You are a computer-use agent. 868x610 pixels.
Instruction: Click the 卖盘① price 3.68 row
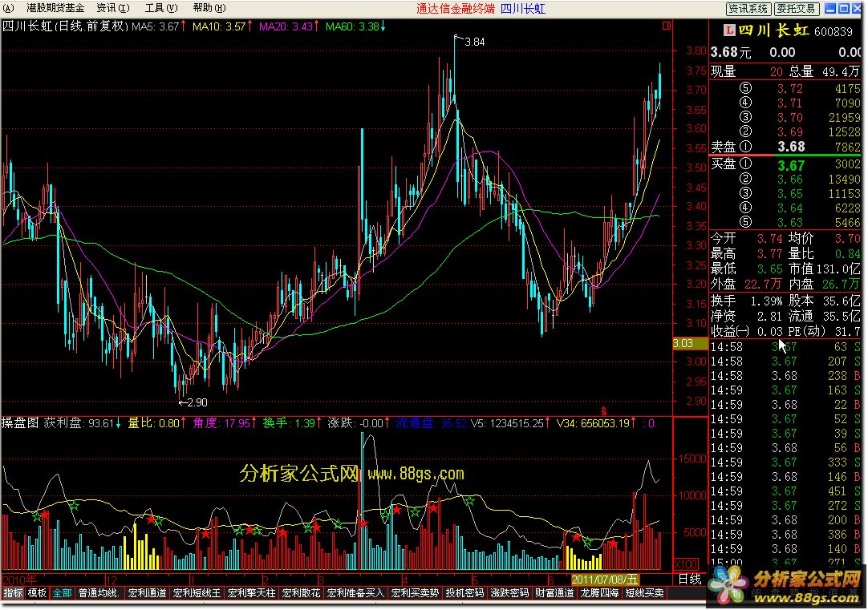point(785,147)
